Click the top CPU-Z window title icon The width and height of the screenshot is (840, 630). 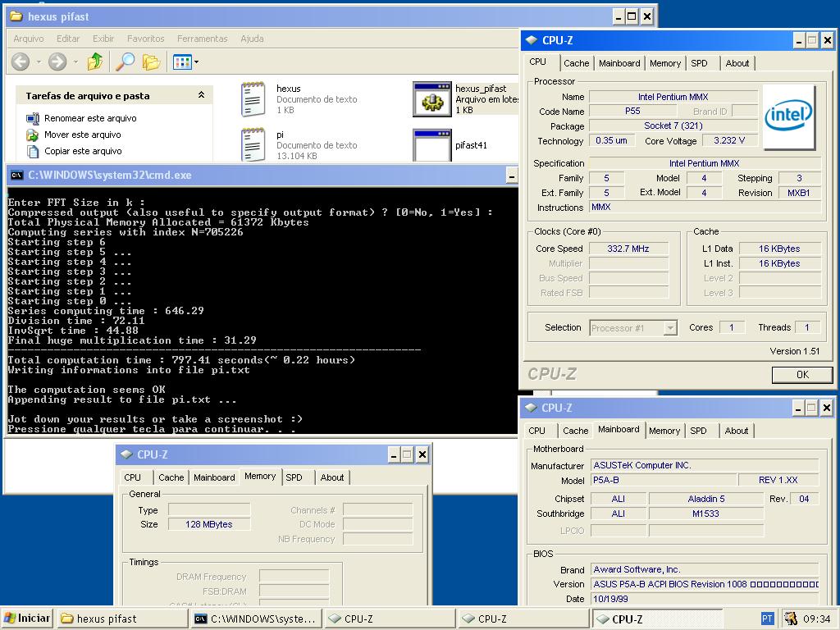(532, 40)
